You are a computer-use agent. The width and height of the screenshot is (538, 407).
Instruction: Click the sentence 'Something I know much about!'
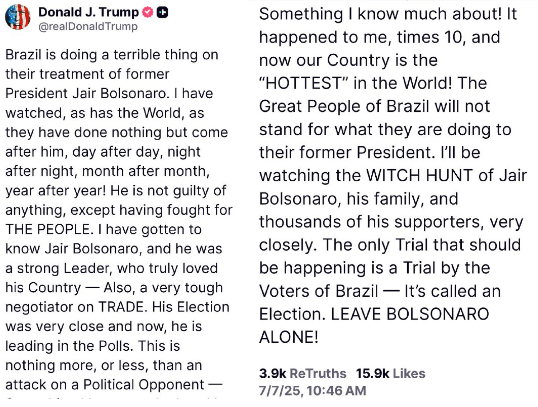(381, 14)
